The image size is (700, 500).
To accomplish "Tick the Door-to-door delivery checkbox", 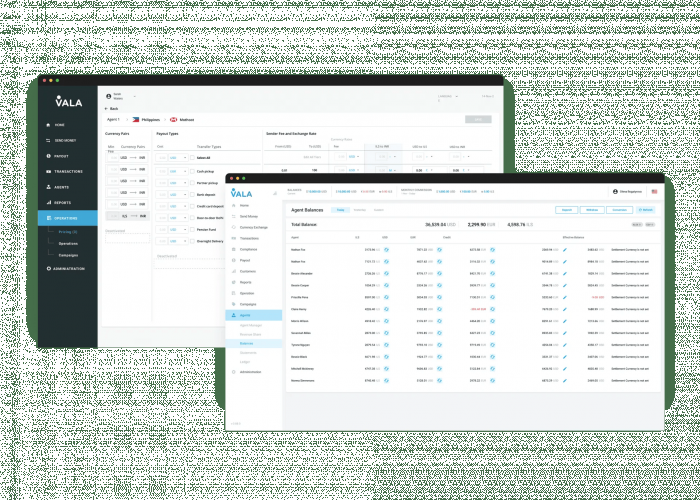I will [x=192, y=218].
